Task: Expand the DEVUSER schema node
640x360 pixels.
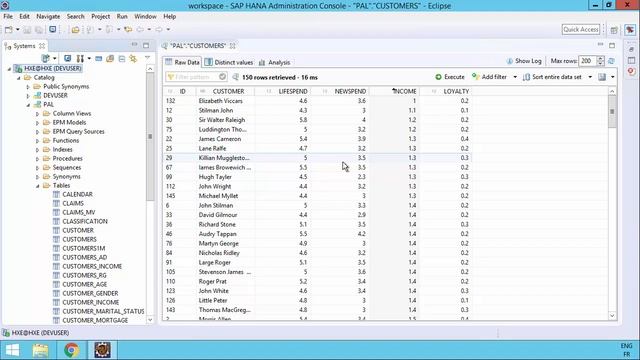Action: pos(28,96)
